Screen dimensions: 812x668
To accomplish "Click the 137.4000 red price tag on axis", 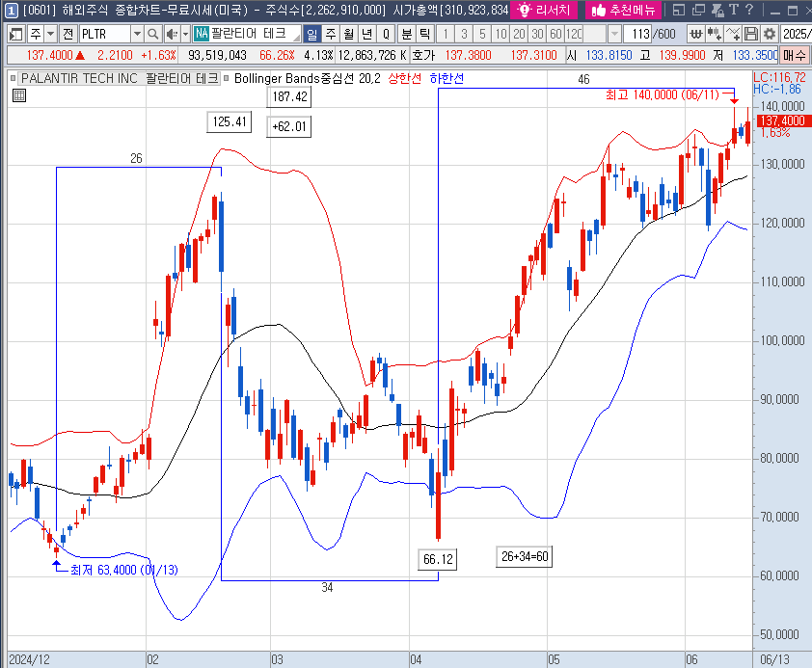I will coord(784,120).
